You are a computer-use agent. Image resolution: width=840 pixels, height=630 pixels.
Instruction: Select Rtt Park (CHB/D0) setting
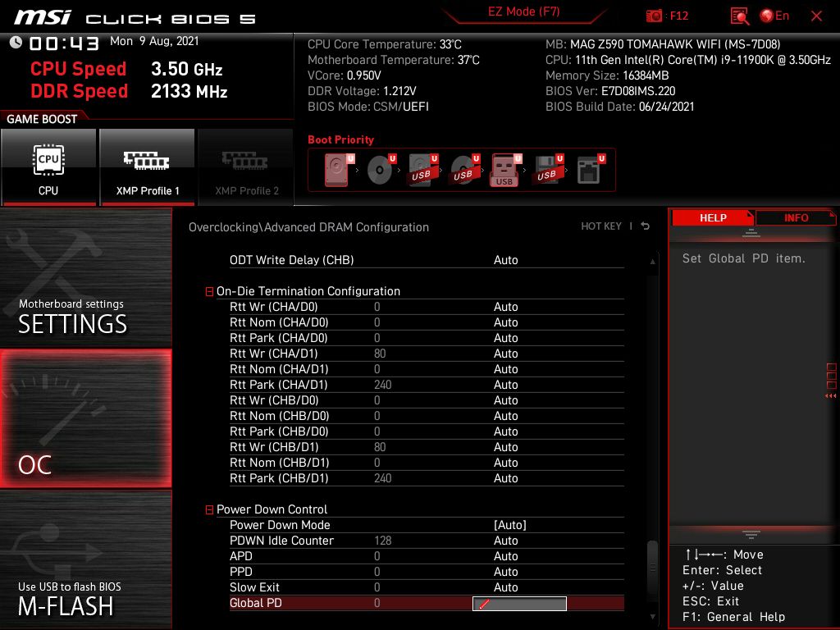pyautogui.click(x=427, y=431)
